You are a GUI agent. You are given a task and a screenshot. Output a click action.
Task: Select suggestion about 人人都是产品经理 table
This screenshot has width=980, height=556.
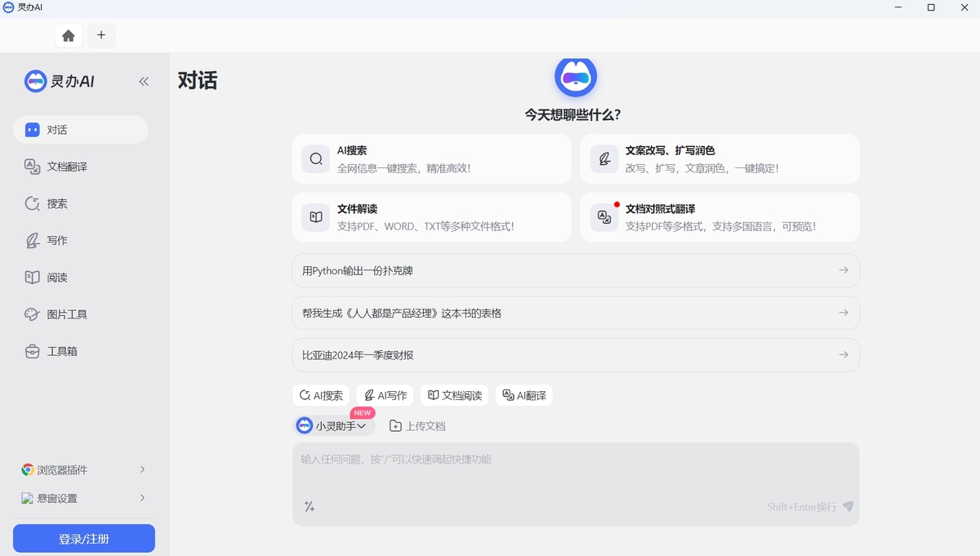pyautogui.click(x=576, y=313)
